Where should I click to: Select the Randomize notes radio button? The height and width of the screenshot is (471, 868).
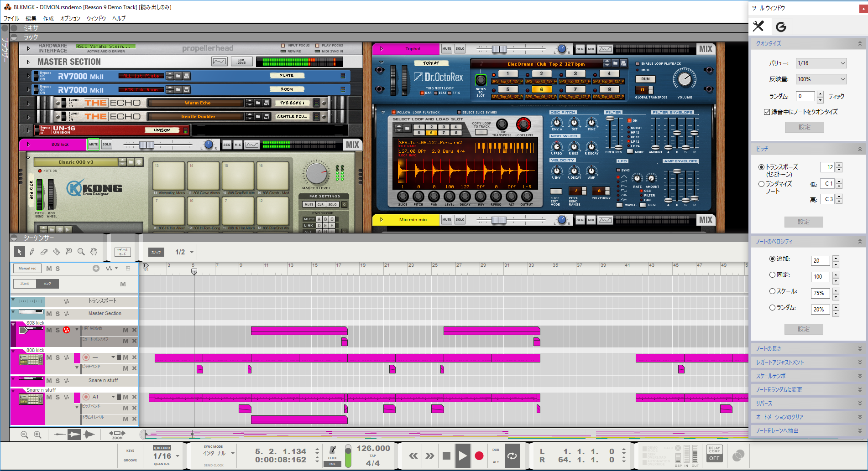click(761, 184)
